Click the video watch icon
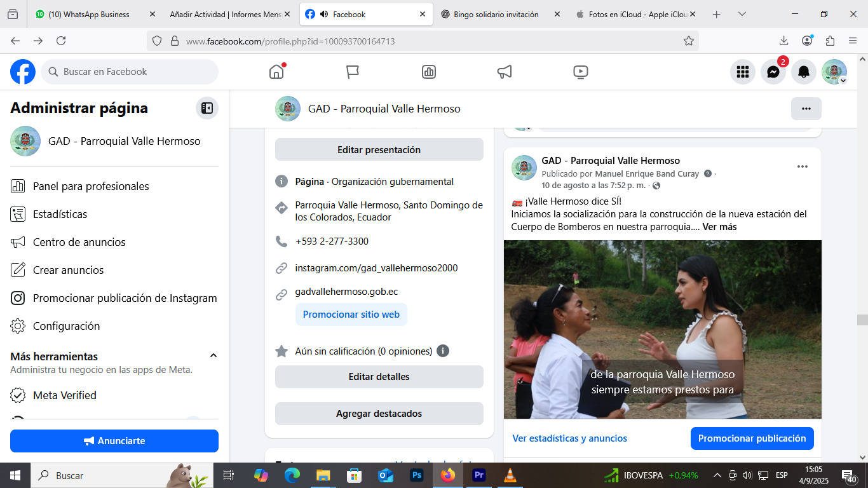The height and width of the screenshot is (488, 868). point(580,72)
